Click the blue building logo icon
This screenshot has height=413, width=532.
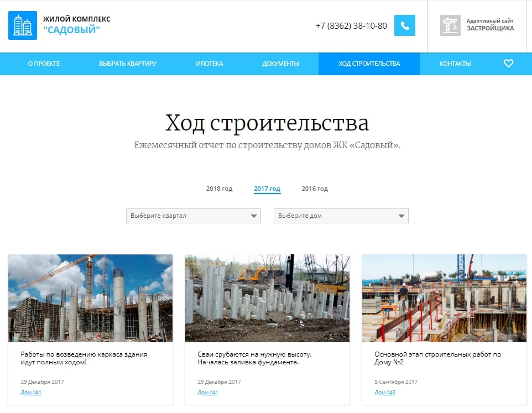pyautogui.click(x=22, y=25)
